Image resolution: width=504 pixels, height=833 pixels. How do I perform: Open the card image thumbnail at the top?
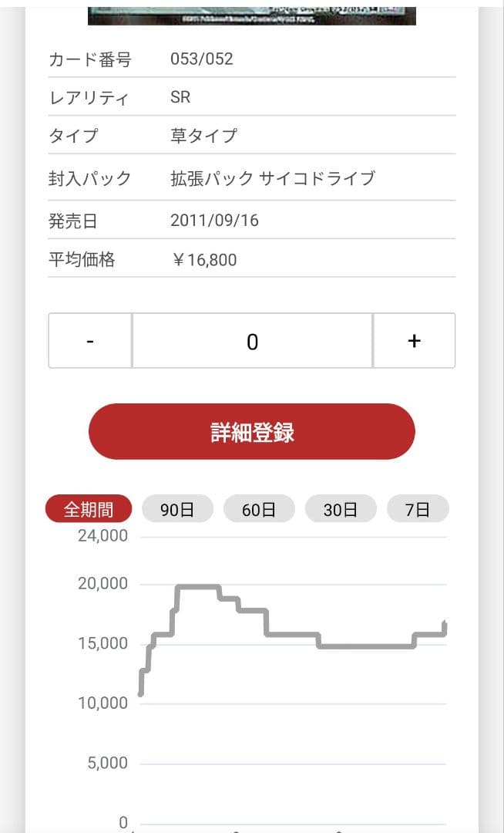(252, 12)
